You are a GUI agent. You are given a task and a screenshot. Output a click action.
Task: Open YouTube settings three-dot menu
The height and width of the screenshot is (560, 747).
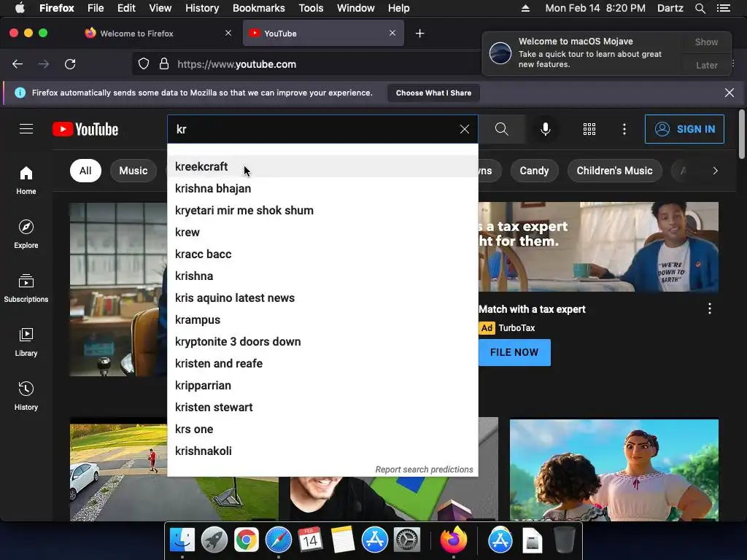(x=624, y=129)
